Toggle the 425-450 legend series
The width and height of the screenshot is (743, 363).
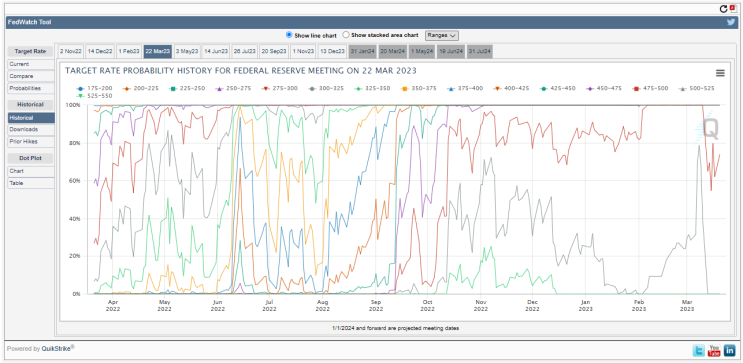point(558,88)
